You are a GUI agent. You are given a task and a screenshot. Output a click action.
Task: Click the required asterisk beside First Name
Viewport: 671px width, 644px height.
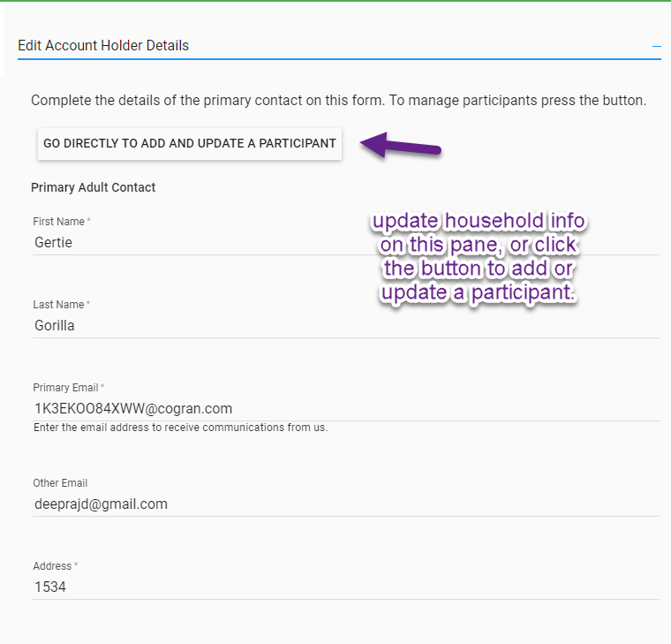coord(89,222)
